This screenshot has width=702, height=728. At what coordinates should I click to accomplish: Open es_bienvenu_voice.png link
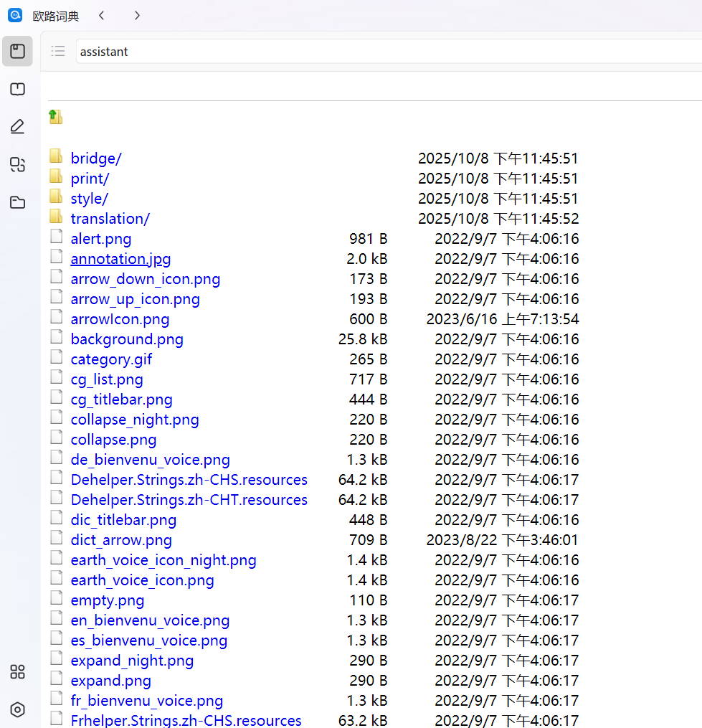149,640
